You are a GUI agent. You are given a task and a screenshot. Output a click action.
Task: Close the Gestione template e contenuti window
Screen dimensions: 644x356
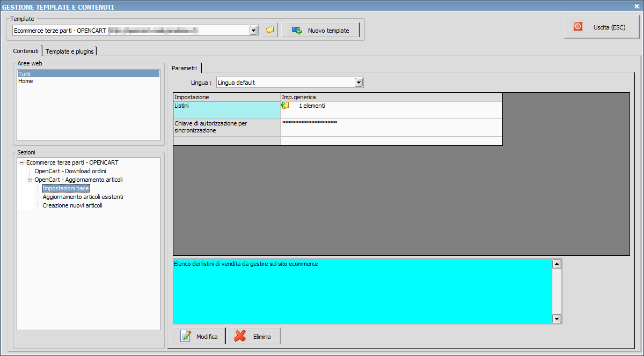click(636, 6)
